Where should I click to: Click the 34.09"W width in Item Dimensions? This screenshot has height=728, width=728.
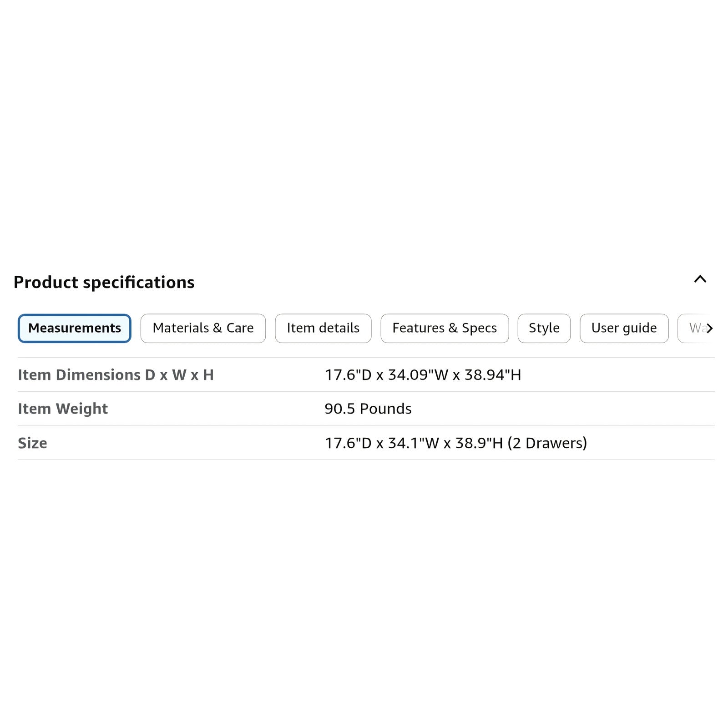(418, 375)
